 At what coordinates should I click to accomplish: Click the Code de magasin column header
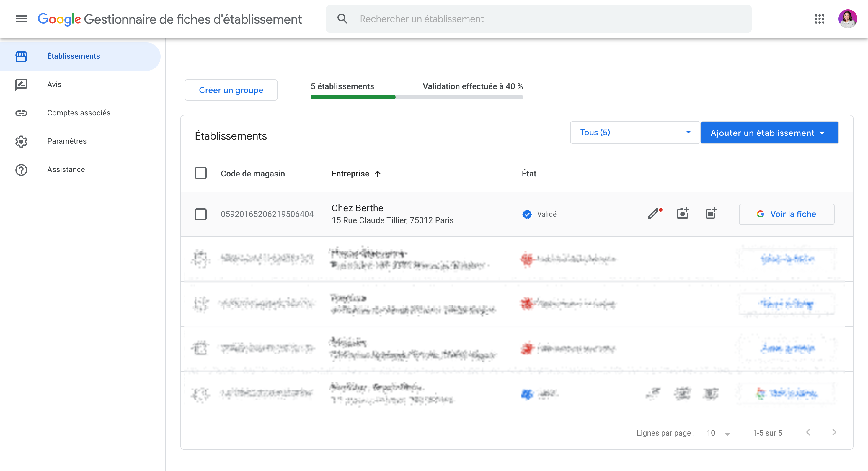253,174
